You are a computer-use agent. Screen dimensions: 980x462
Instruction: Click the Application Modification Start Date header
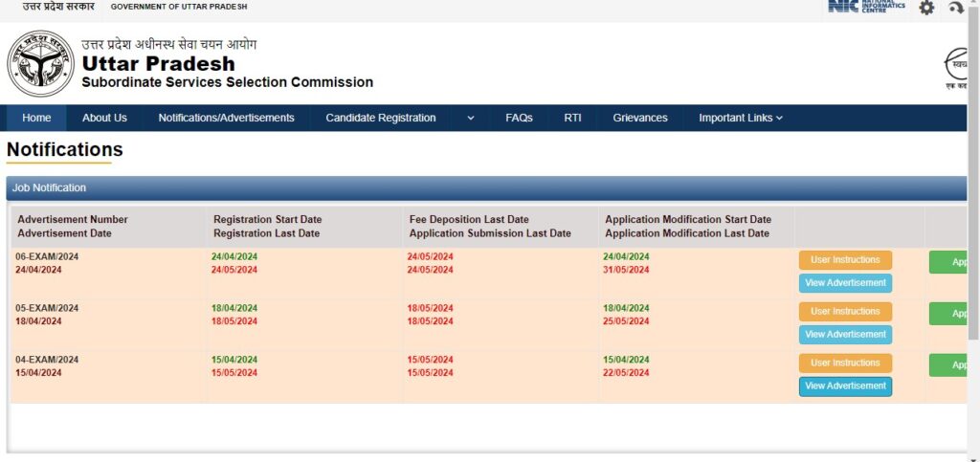(x=688, y=220)
